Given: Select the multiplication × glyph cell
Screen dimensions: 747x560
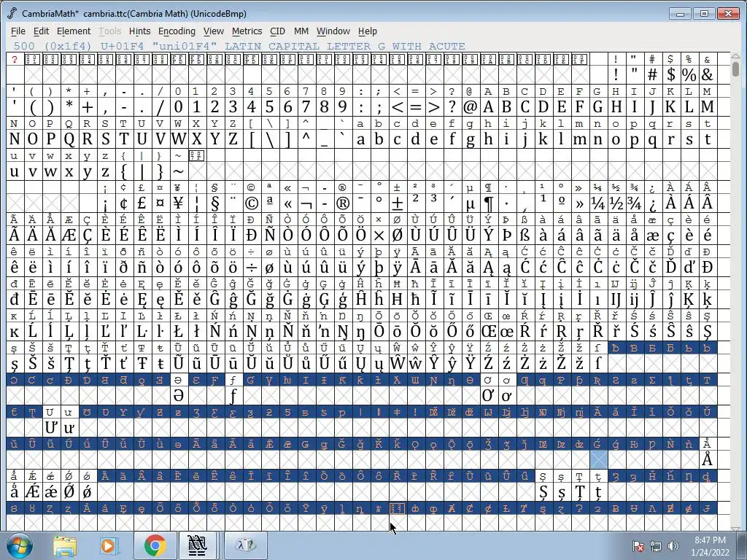Looking at the screenshot, I should point(379,236).
